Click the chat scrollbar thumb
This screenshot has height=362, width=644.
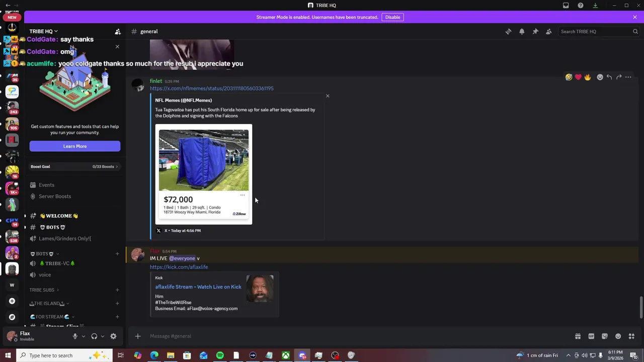(x=641, y=307)
